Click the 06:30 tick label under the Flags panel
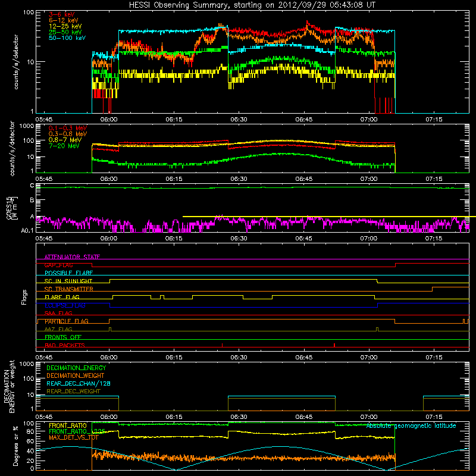 pos(239,358)
